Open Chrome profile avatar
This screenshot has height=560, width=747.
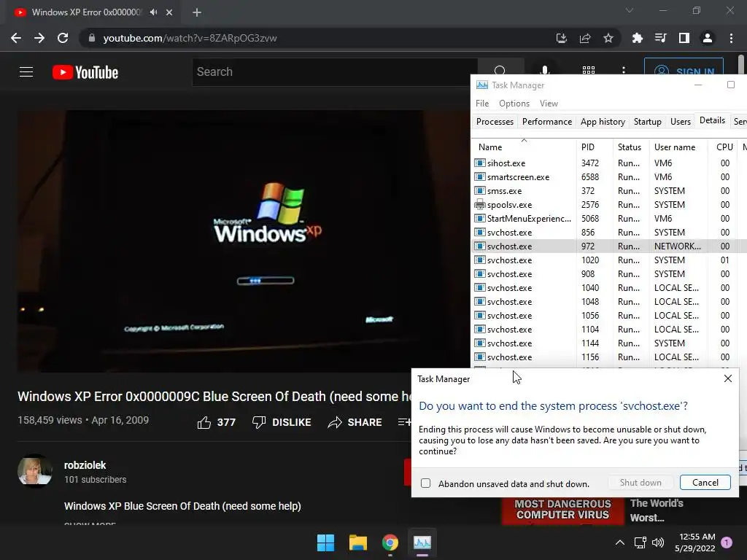tap(708, 38)
